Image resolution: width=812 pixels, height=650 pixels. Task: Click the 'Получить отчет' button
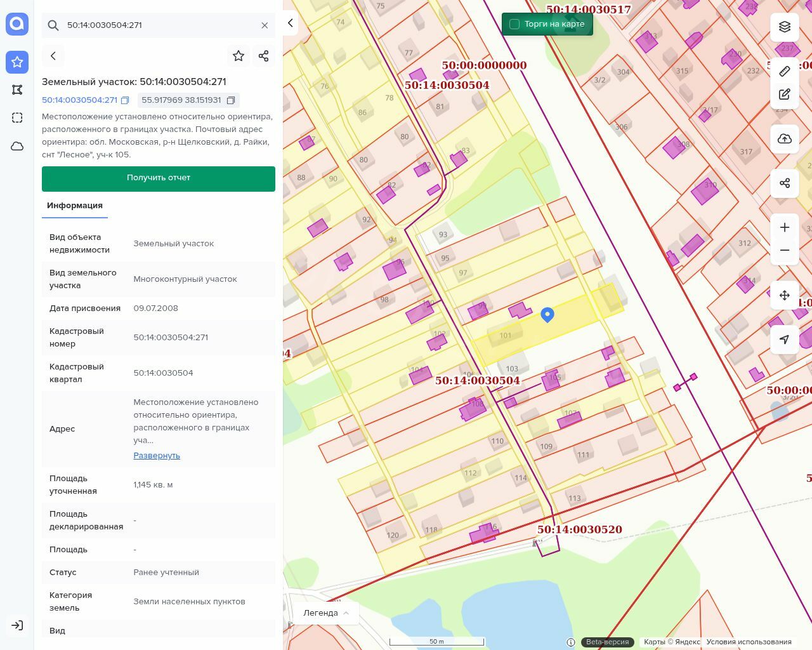[159, 178]
